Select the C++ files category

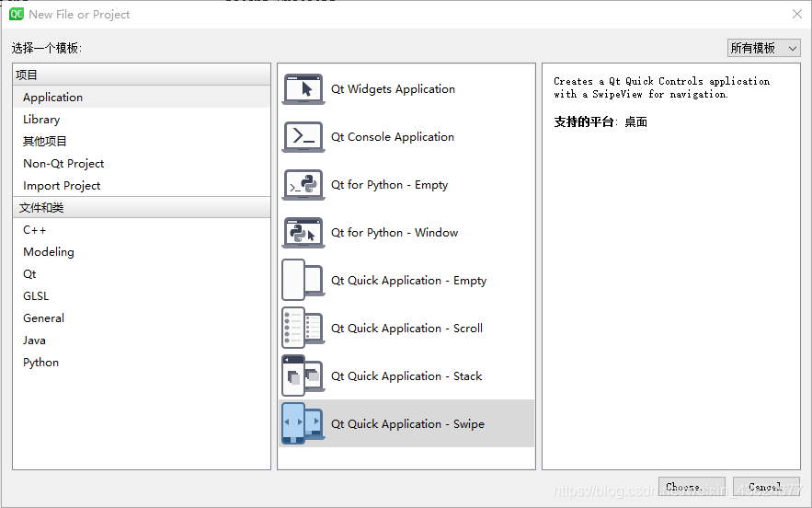pos(142,230)
